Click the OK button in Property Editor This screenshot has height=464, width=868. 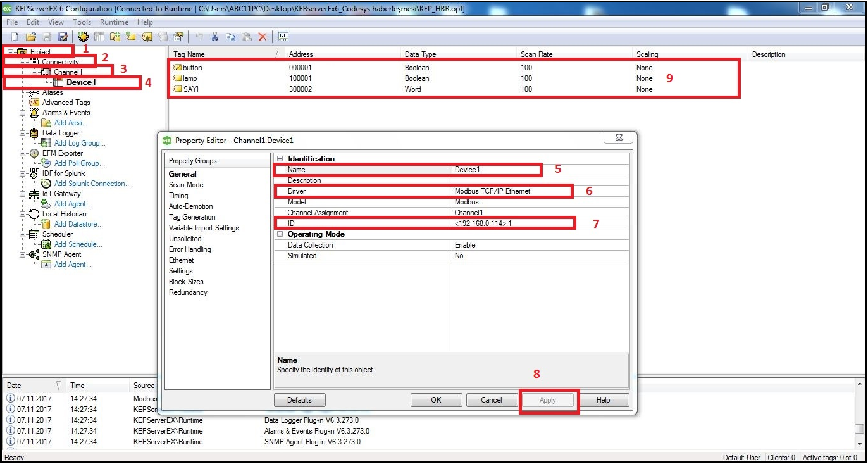tap(436, 400)
